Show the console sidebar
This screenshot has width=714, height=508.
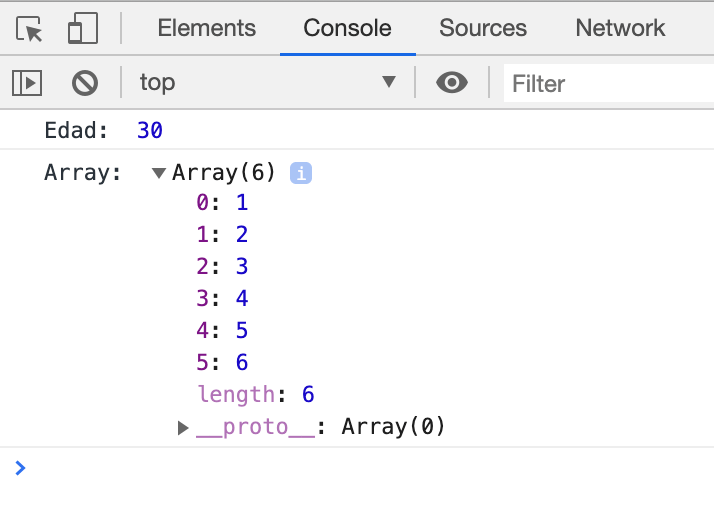click(27, 83)
